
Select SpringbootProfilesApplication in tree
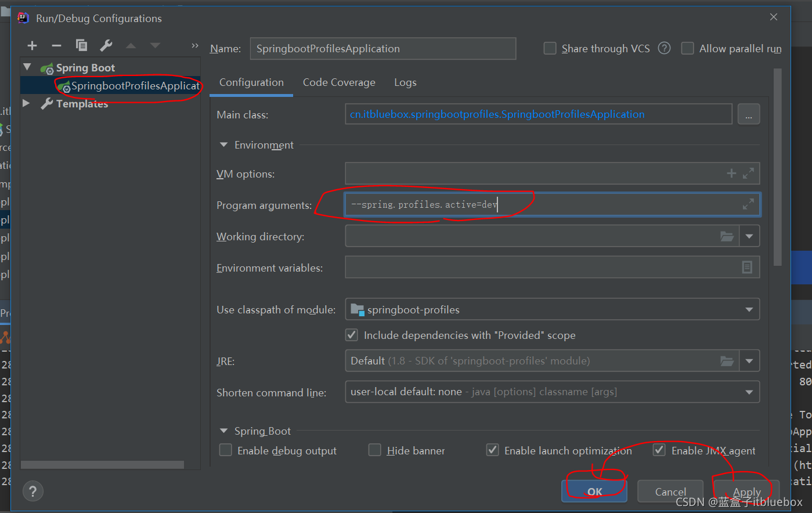coord(110,86)
